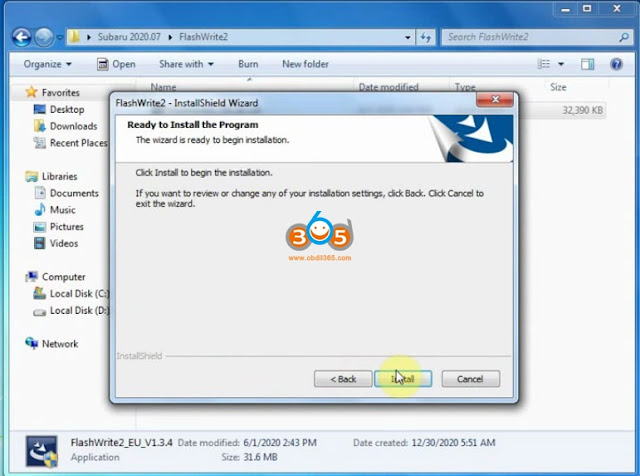
Task: Click the Install button in the wizard
Action: point(403,379)
